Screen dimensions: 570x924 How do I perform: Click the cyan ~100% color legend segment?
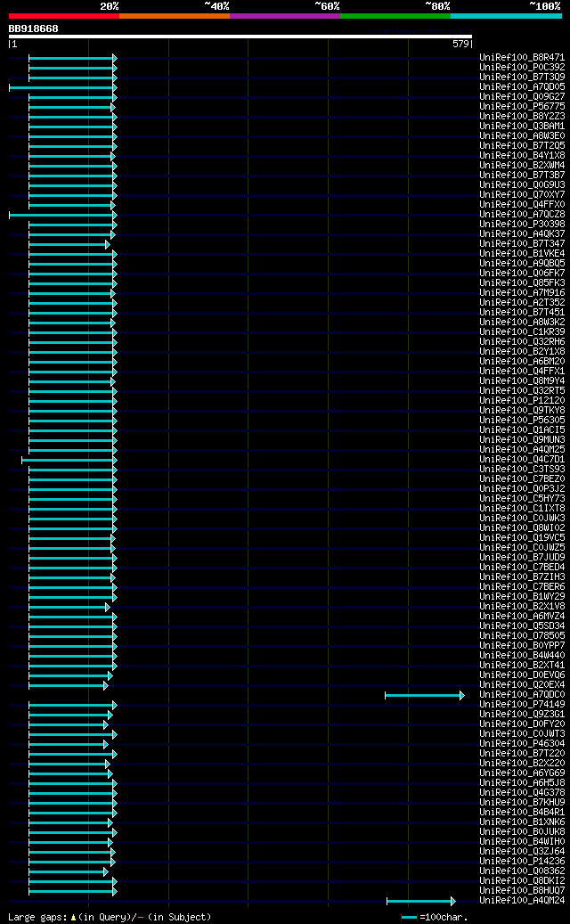pyautogui.click(x=507, y=16)
